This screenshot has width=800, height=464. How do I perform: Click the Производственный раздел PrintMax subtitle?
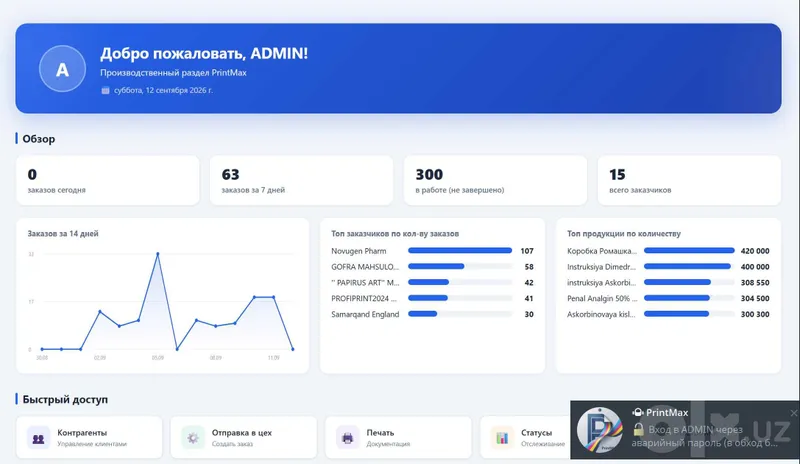[x=173, y=73]
